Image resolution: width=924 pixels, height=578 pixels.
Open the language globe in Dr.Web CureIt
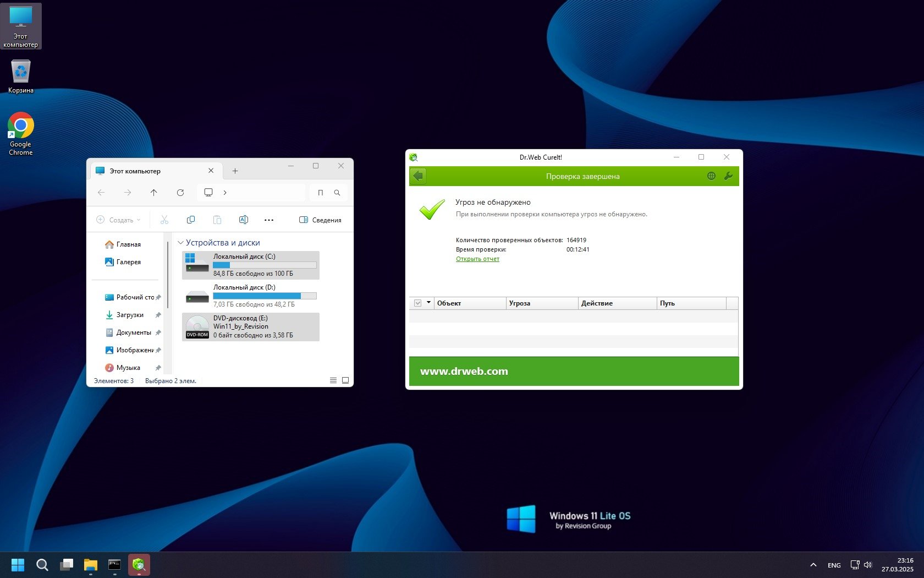(x=711, y=176)
